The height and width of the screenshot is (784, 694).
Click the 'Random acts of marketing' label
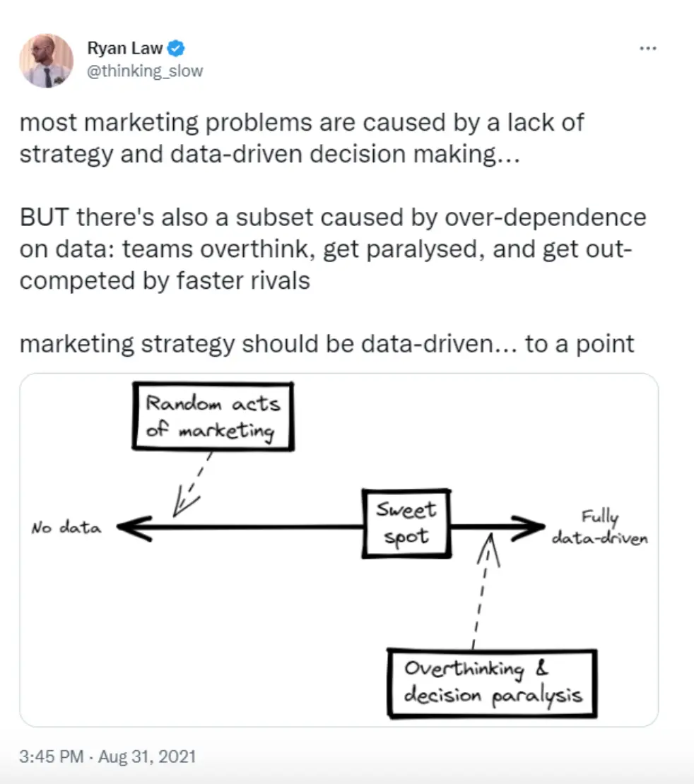pyautogui.click(x=212, y=415)
